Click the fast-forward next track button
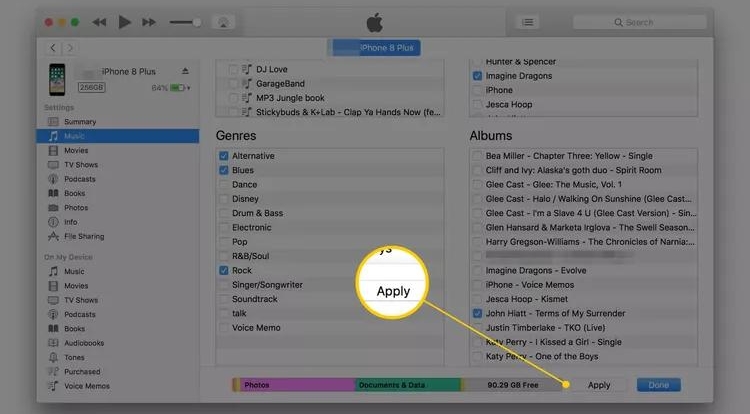The height and width of the screenshot is (414, 750). coord(149,22)
